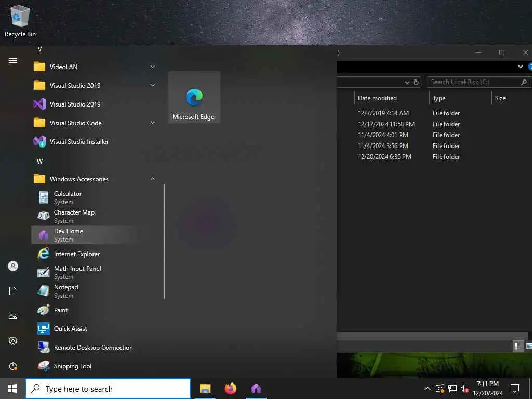Image resolution: width=532 pixels, height=399 pixels.
Task: Launch Notepad
Action: [94, 291]
